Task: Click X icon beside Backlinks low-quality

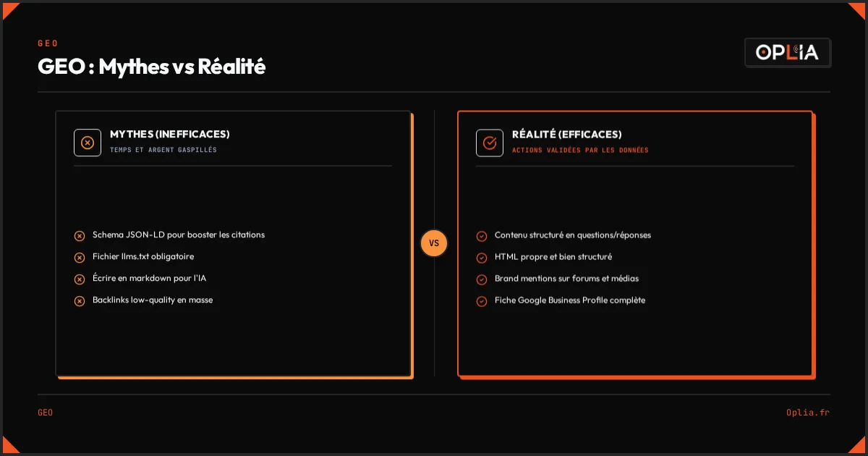Action: pos(80,301)
